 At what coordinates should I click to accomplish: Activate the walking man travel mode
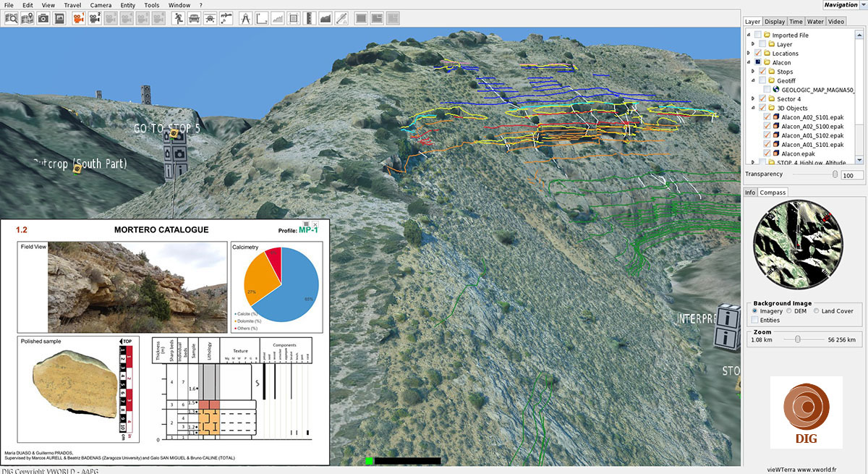(x=178, y=18)
